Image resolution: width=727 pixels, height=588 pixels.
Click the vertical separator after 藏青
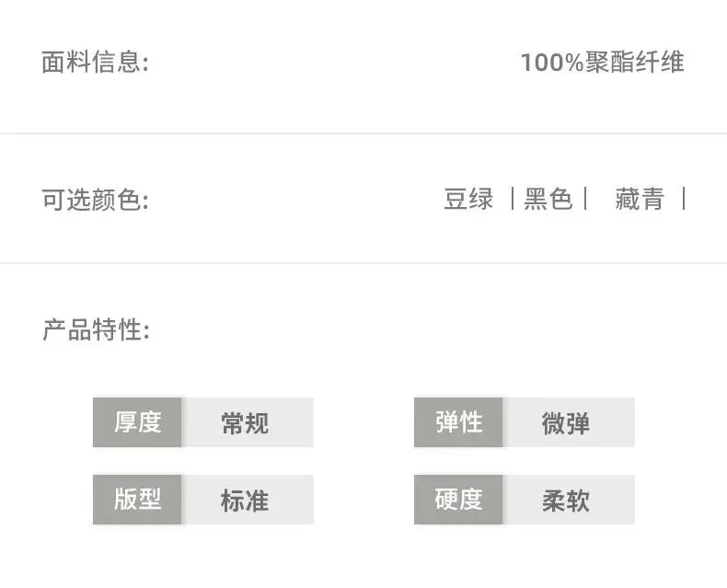(684, 199)
